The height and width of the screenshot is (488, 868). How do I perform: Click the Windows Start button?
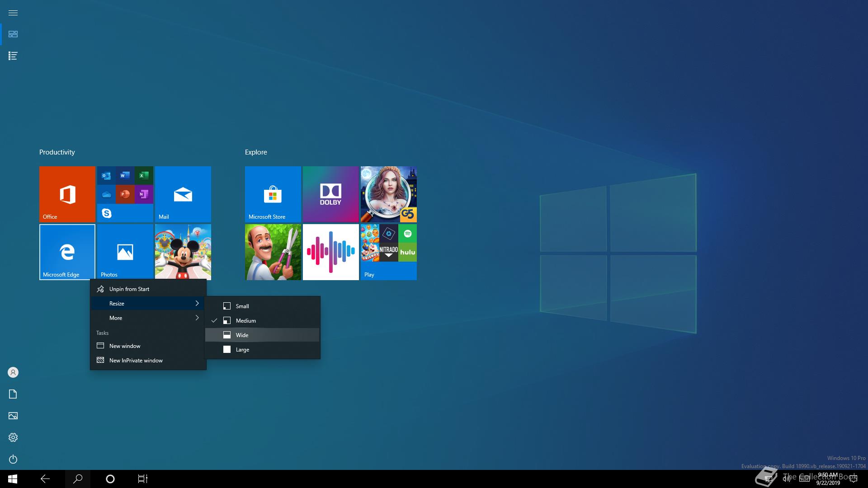pyautogui.click(x=13, y=479)
